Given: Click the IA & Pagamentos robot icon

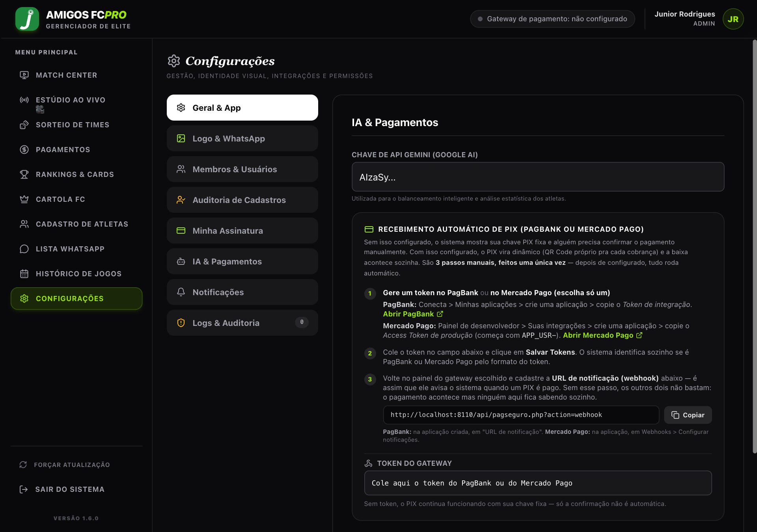Looking at the screenshot, I should tap(181, 261).
